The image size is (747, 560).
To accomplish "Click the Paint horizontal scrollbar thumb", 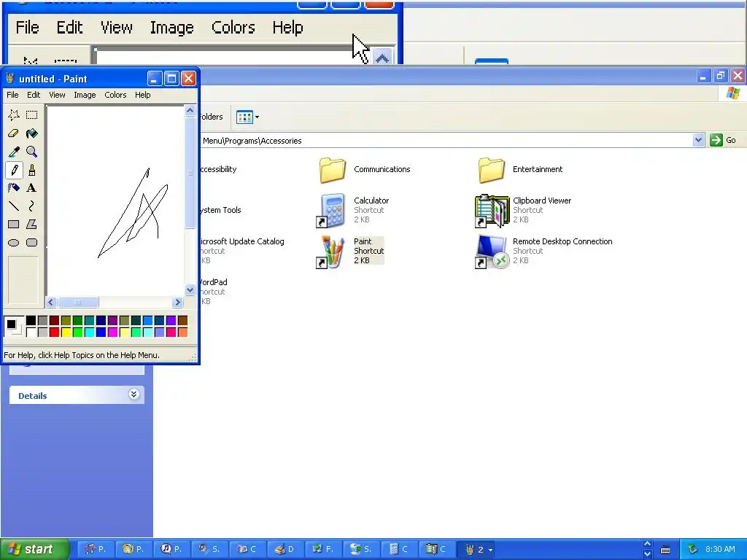I will 77,303.
